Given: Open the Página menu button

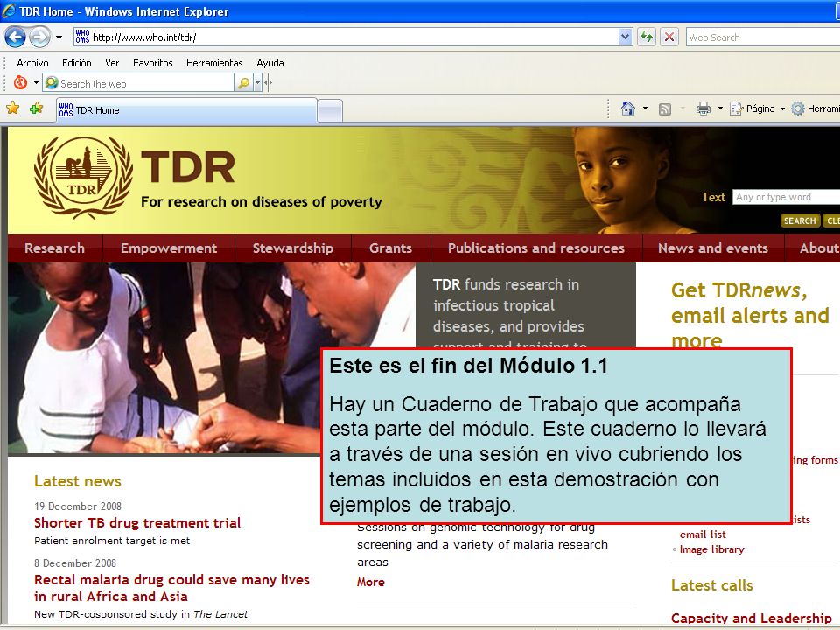Looking at the screenshot, I should [x=757, y=108].
